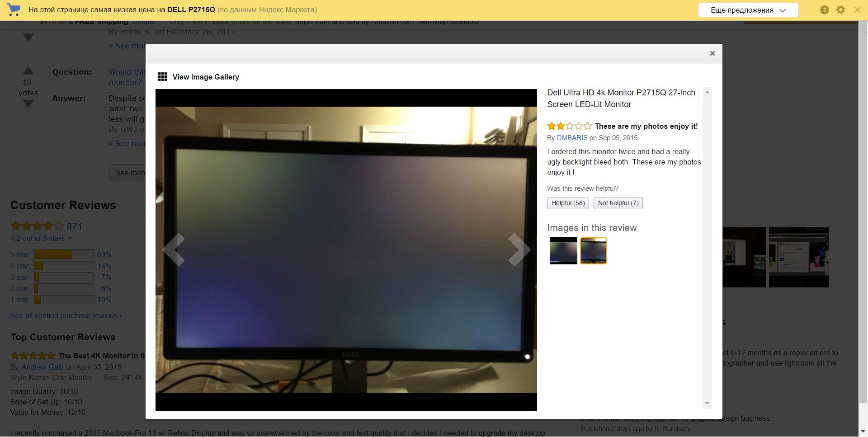Filter reviews by 5 star
The width and height of the screenshot is (868, 437).
pyautogui.click(x=19, y=254)
